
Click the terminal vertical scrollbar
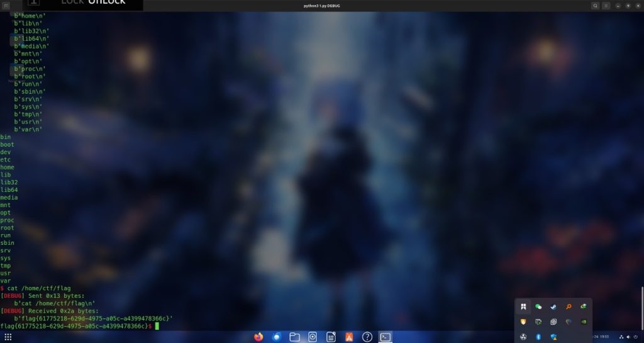[641, 302]
